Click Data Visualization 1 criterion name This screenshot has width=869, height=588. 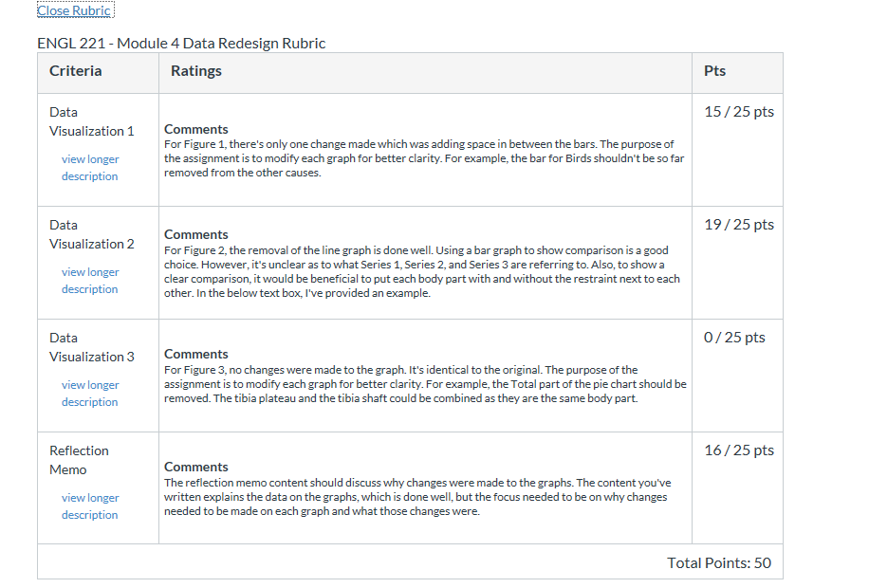point(91,121)
